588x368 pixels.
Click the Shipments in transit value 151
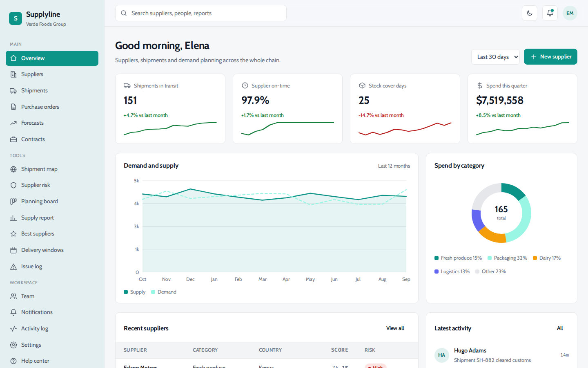tap(130, 100)
